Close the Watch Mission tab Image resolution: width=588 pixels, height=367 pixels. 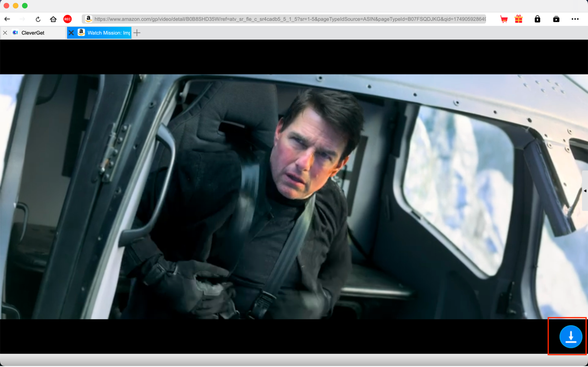click(x=71, y=33)
